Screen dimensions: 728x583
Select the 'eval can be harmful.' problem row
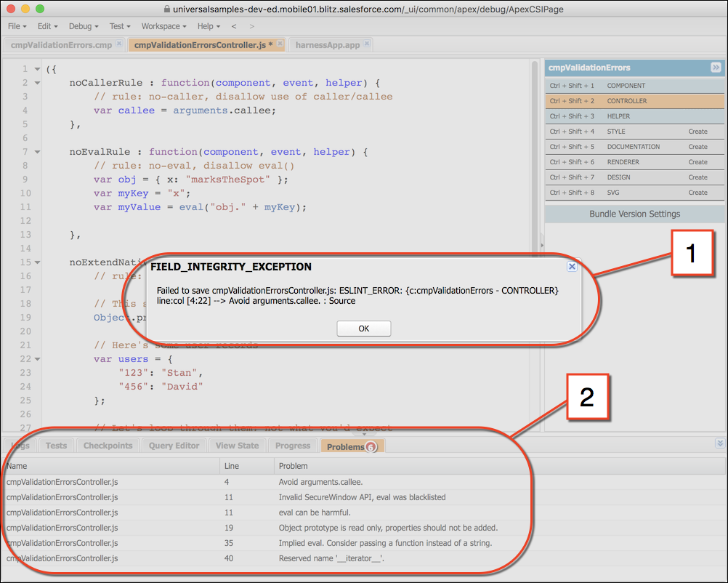tap(364, 513)
